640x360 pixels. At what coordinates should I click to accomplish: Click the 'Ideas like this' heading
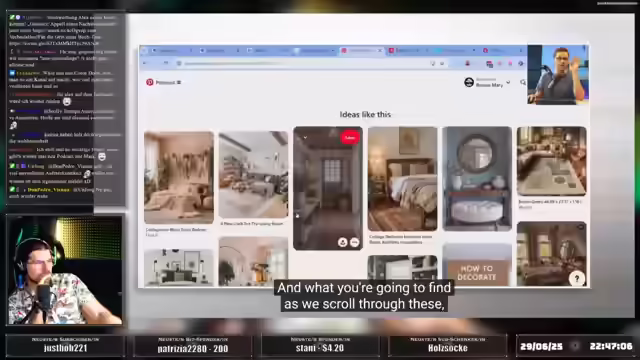coord(365,115)
